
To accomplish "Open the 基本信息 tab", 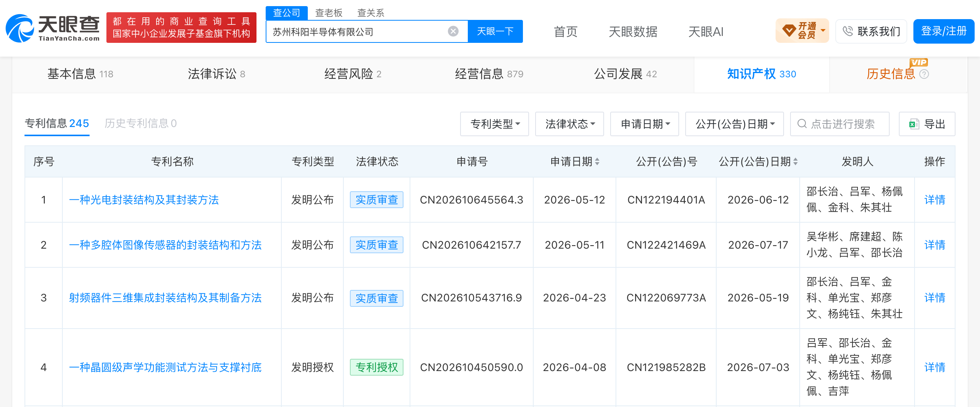I will click(x=80, y=74).
